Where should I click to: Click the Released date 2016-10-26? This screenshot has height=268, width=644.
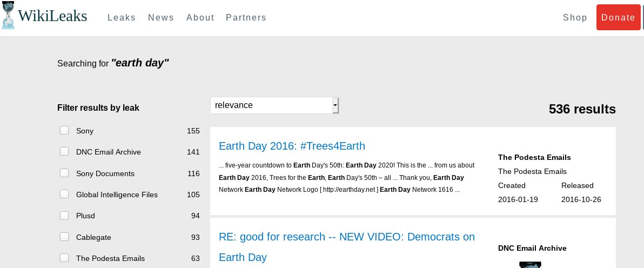(x=581, y=200)
